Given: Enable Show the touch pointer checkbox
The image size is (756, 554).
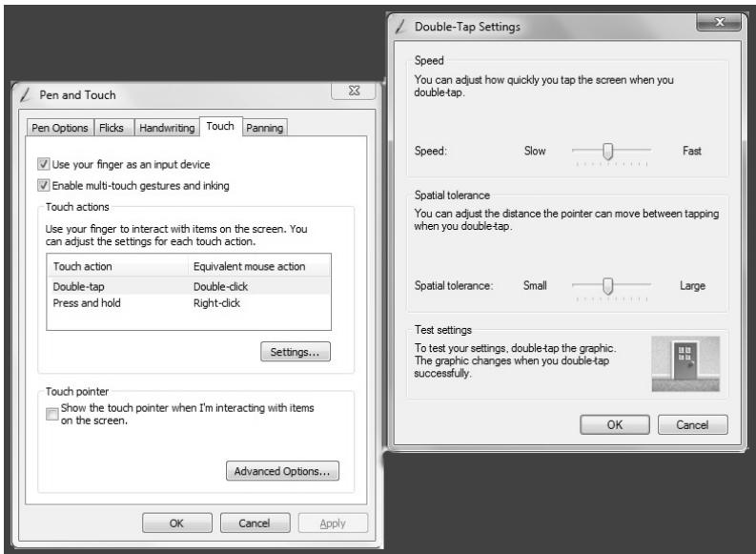Looking at the screenshot, I should (x=52, y=414).
